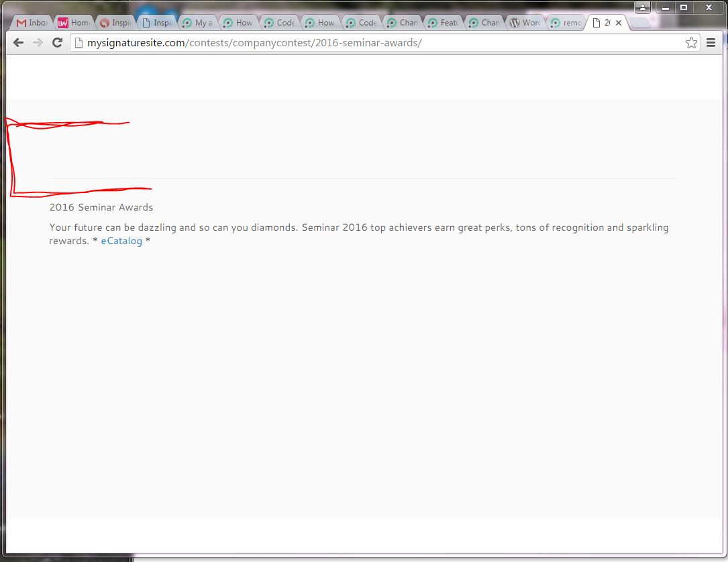Click the Chrome user profile button
The height and width of the screenshot is (562, 728).
[x=643, y=7]
